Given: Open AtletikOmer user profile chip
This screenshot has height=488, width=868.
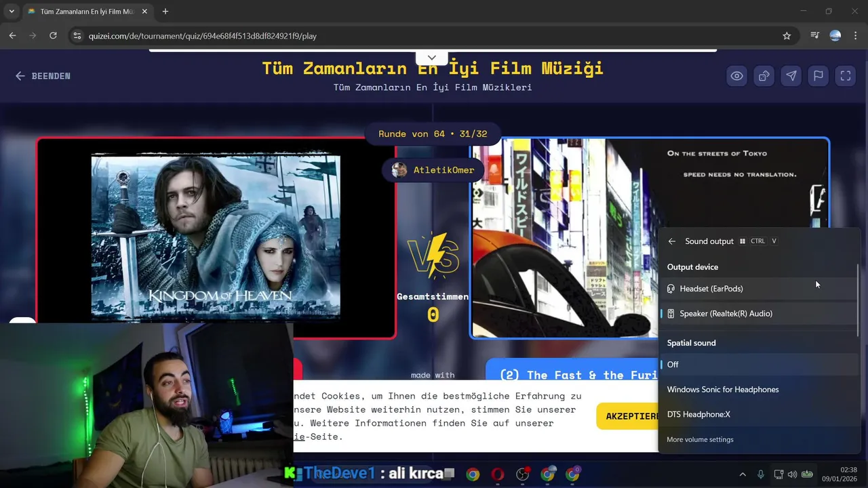Looking at the screenshot, I should (x=433, y=169).
